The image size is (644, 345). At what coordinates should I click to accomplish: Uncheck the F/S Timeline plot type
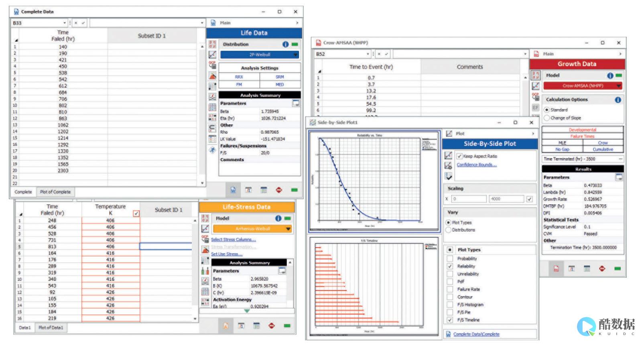(x=450, y=320)
